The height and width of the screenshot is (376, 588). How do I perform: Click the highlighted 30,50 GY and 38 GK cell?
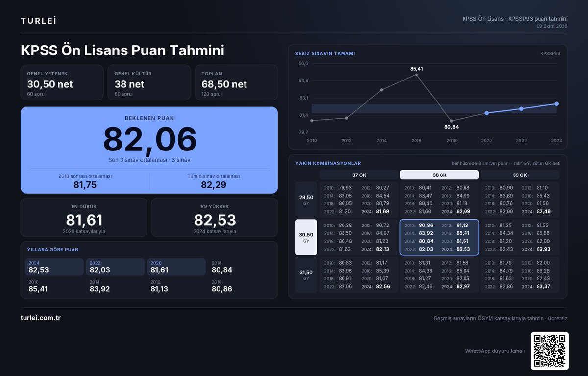[x=440, y=237]
